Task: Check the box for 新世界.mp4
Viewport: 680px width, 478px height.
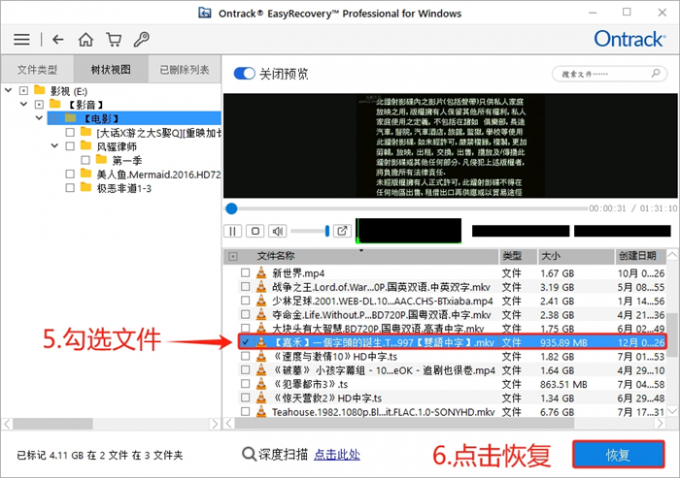Action: pyautogui.click(x=246, y=273)
